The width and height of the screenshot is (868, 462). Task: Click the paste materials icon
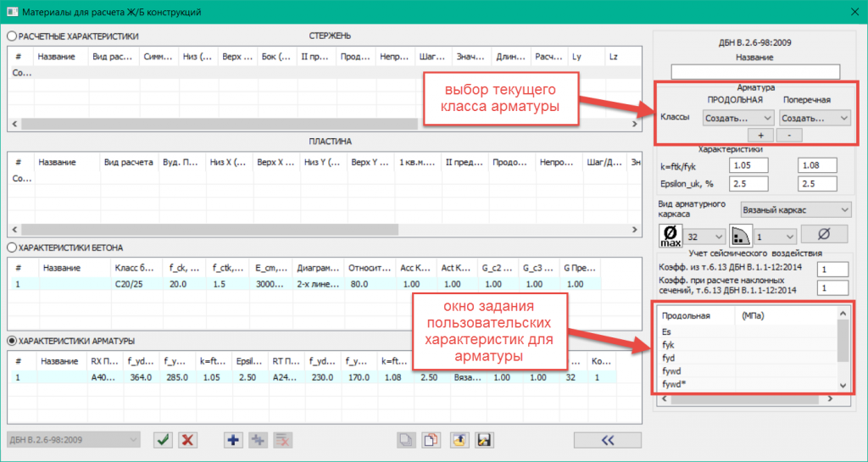[x=432, y=439]
